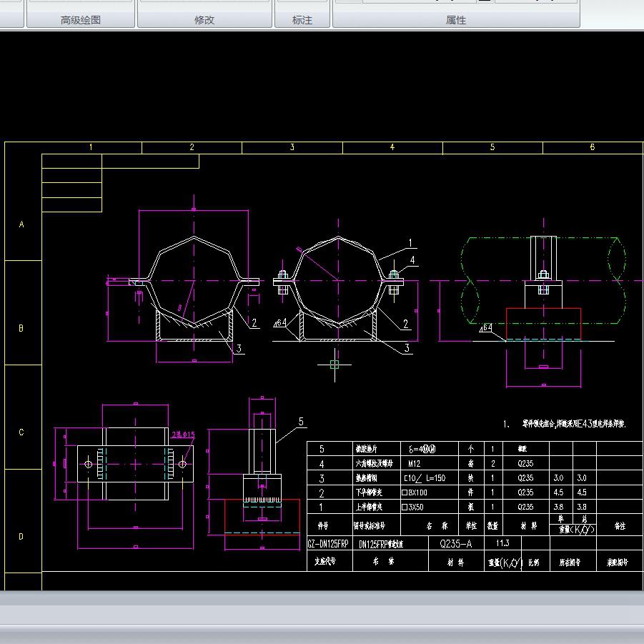
Task: Open the 高级绘图 ribbon panel label
Action: pos(81,20)
